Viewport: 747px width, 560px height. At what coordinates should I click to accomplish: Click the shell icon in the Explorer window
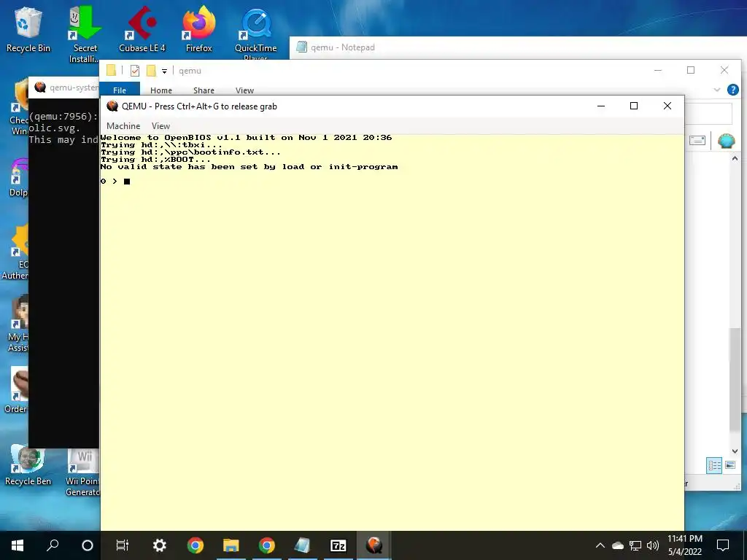(x=726, y=141)
